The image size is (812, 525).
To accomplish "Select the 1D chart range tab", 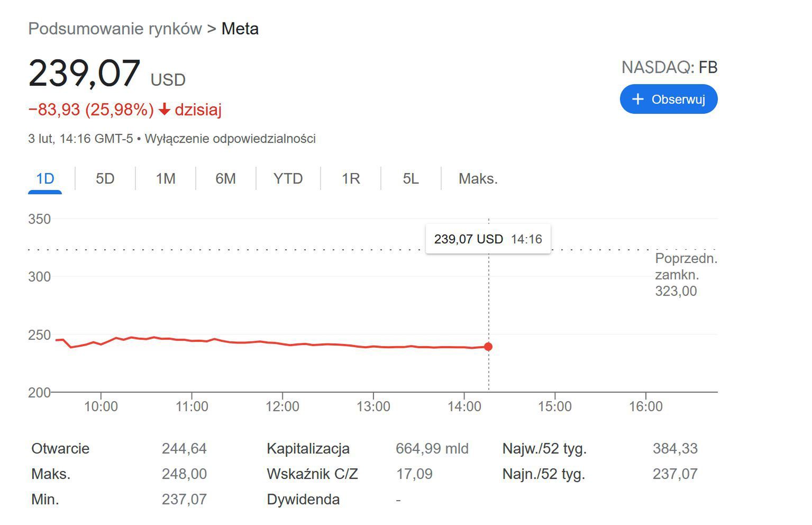I will tap(45, 178).
